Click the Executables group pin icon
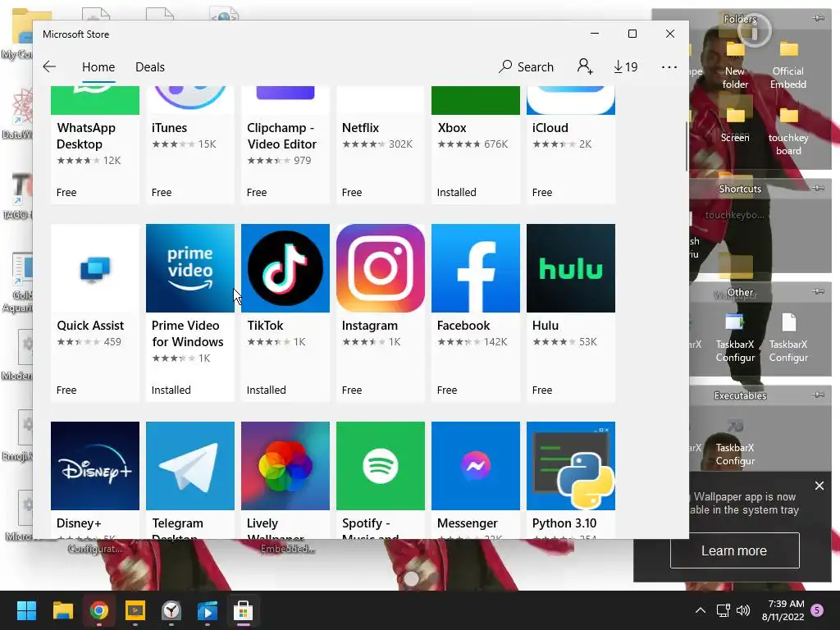The width and height of the screenshot is (840, 630). click(x=818, y=395)
